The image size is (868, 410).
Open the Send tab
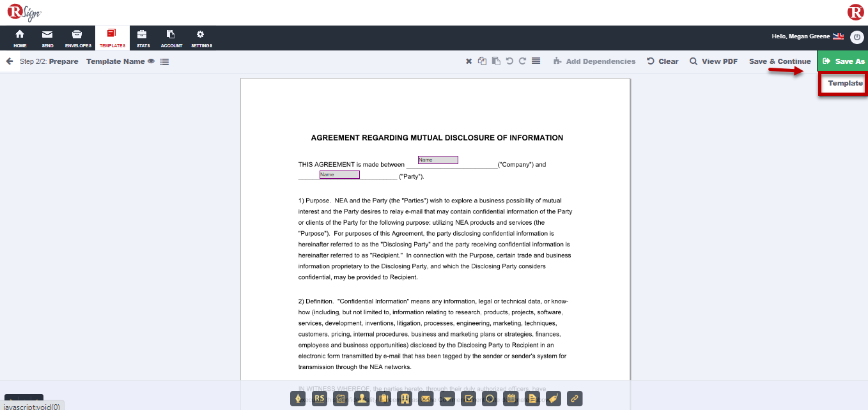(47, 38)
